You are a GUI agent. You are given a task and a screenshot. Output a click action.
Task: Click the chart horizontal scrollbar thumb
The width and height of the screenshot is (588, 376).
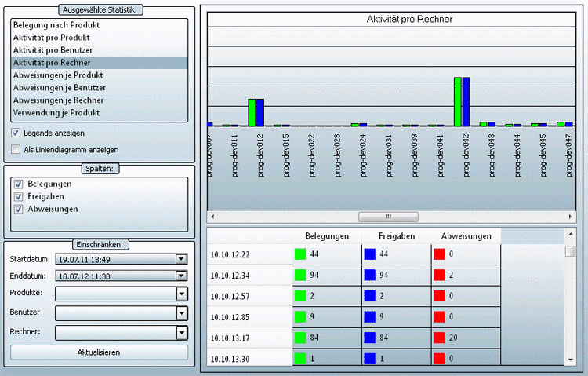pos(389,217)
